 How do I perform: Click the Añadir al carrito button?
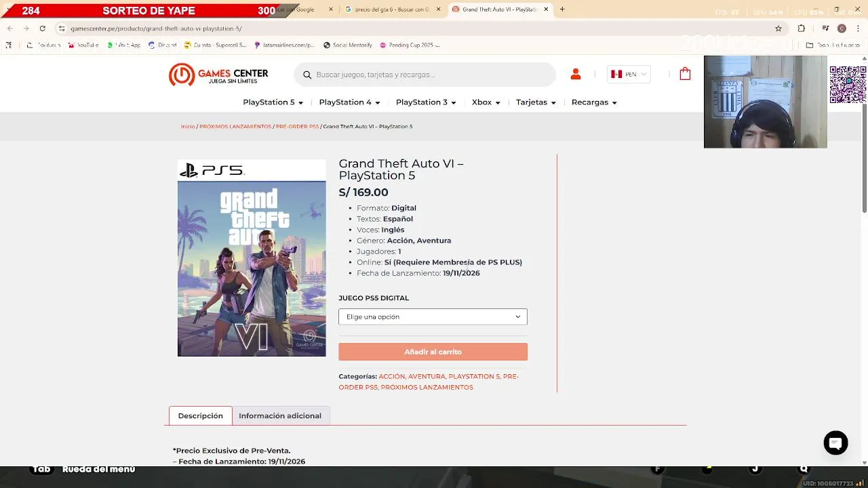point(433,352)
